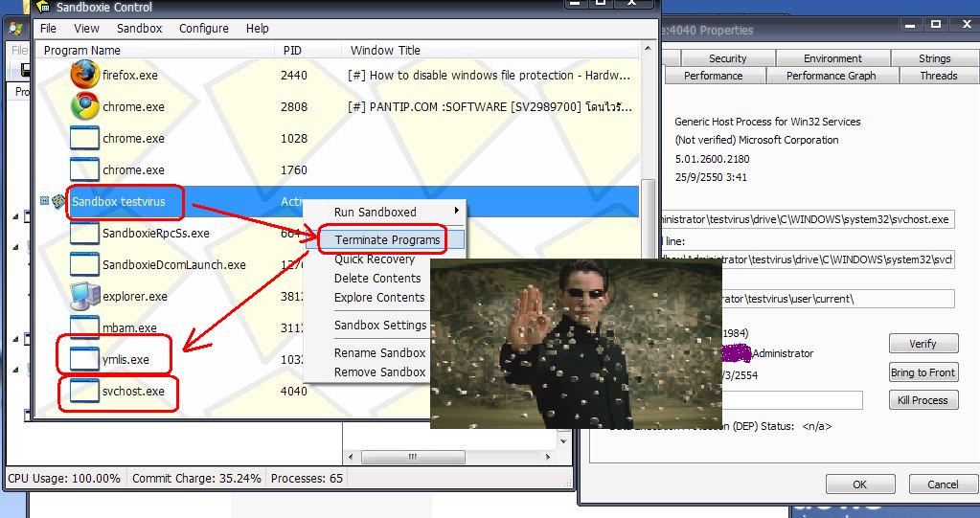Click the svchost.exe path input field
The height and width of the screenshot is (518, 980).
pyautogui.click(x=808, y=219)
